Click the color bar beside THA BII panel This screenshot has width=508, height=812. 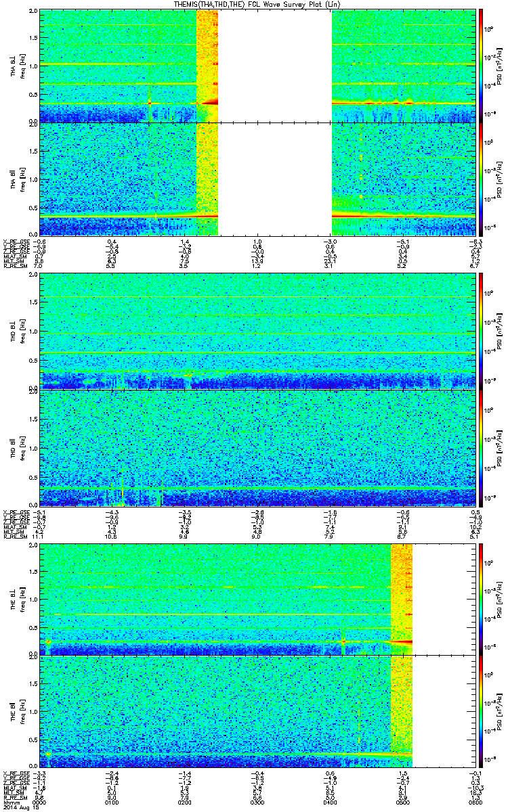(x=481, y=179)
